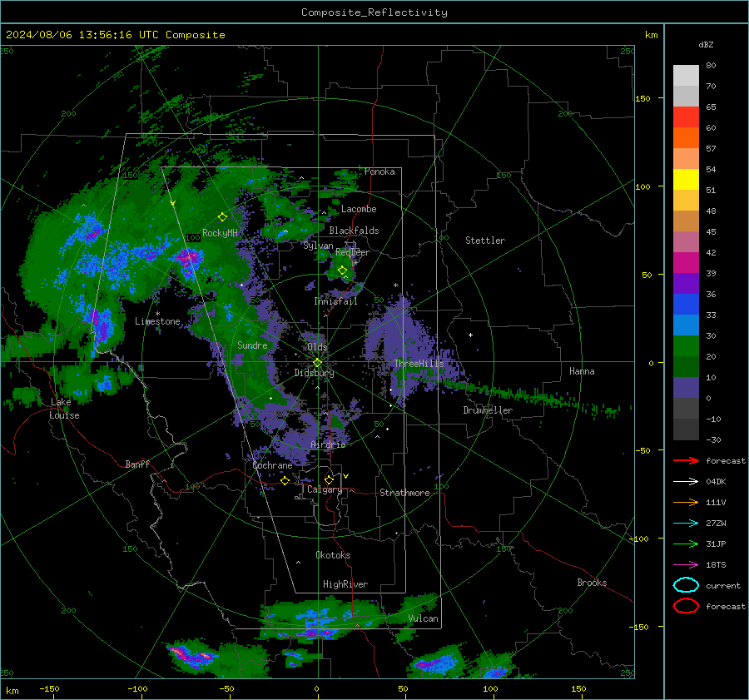The width and height of the screenshot is (749, 700).
Task: Click the bright green dBZ swatch above 20
Action: click(x=686, y=346)
